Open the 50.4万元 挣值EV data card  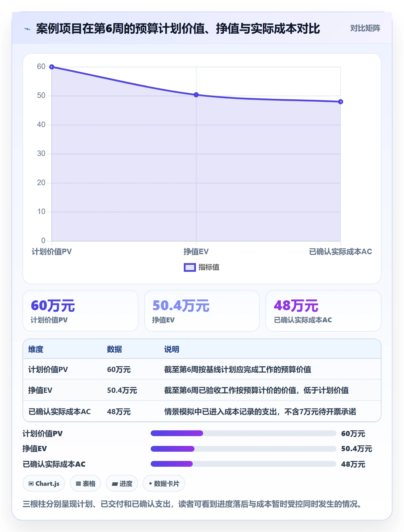(x=202, y=311)
